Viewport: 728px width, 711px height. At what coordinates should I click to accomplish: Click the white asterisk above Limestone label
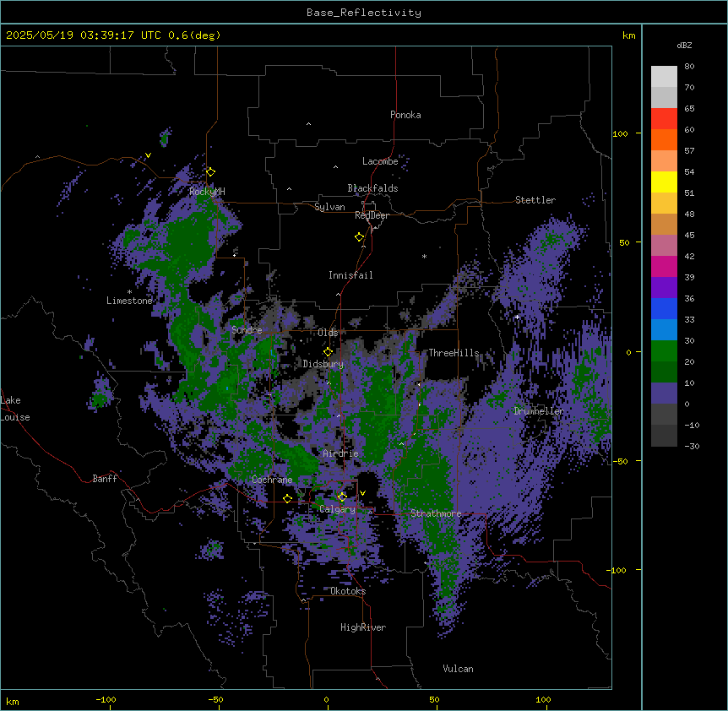(129, 291)
